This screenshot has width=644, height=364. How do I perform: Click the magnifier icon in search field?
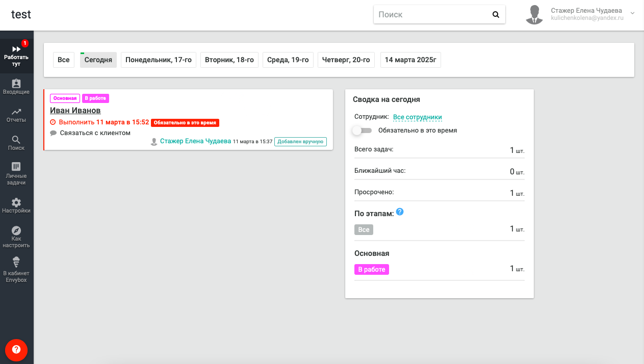pos(496,15)
